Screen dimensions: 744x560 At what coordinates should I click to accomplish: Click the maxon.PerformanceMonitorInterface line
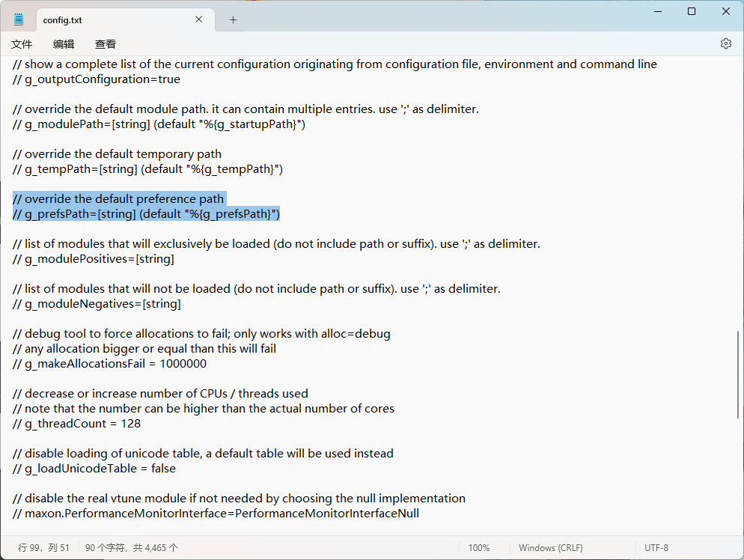click(216, 514)
